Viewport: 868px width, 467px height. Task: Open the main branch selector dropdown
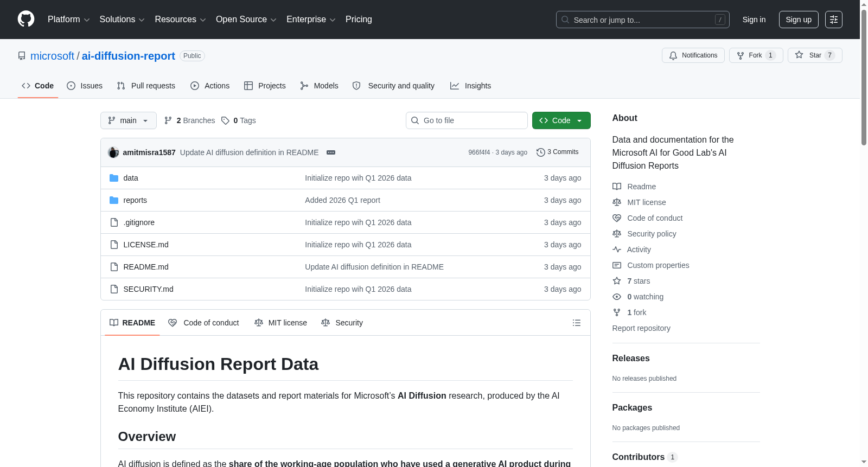129,120
